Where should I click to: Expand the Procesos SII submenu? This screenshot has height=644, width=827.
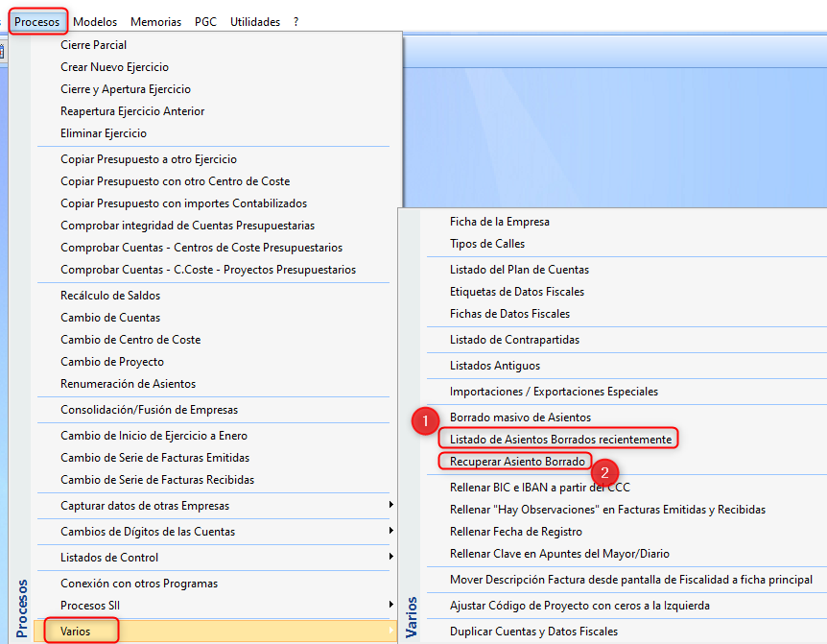pos(90,606)
